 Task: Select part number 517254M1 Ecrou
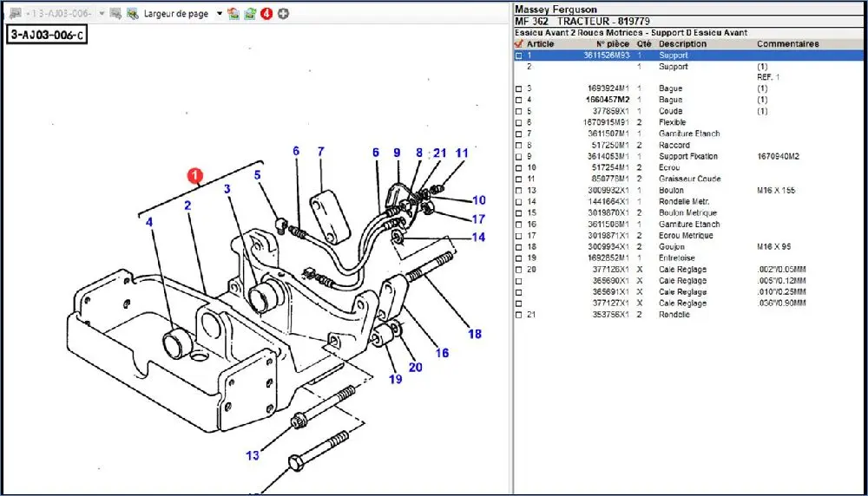click(x=610, y=167)
